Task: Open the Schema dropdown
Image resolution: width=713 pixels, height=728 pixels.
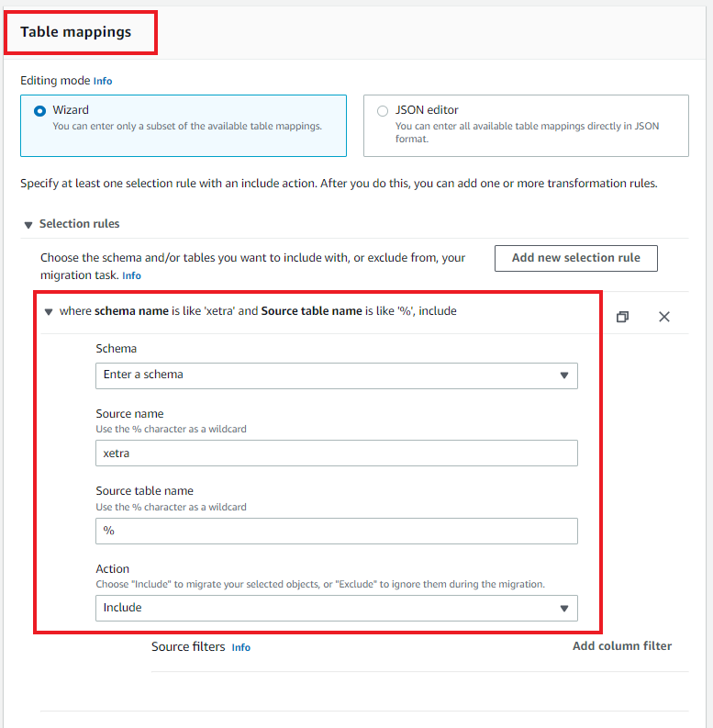Action: tap(336, 375)
